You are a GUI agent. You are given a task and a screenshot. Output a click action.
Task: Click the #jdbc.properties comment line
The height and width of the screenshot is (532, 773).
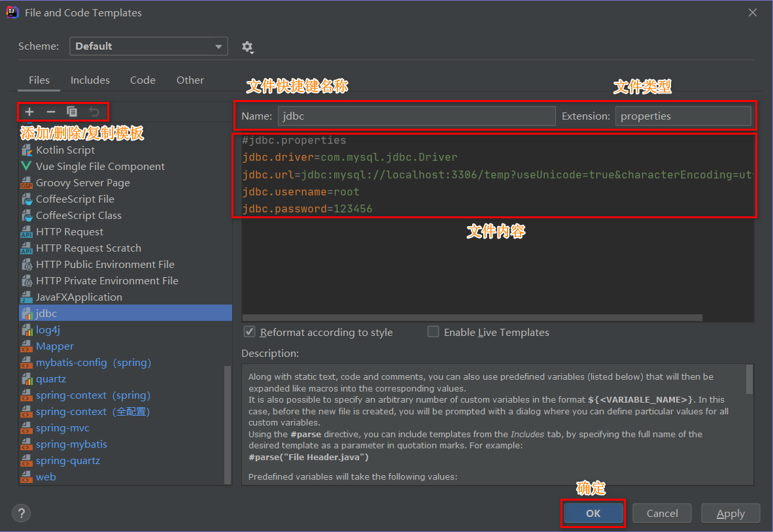point(294,141)
